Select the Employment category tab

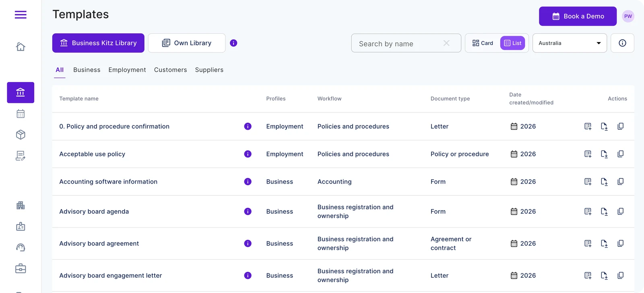coord(127,70)
